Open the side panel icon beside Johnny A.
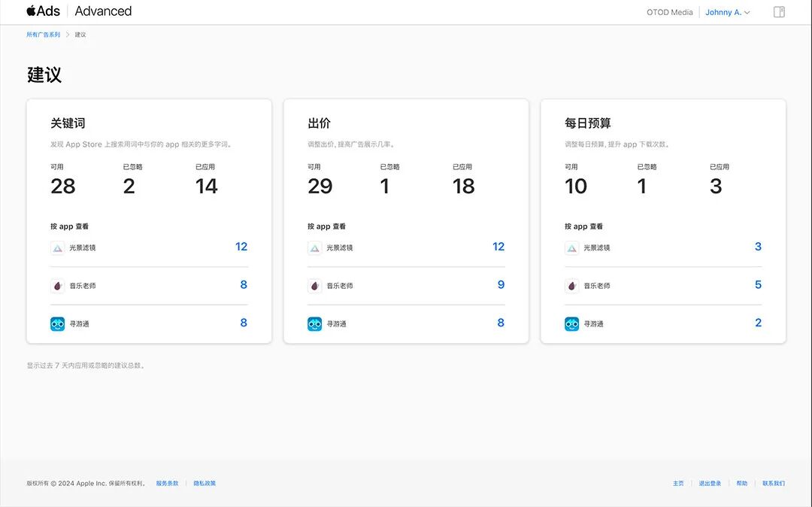The width and height of the screenshot is (812, 507). (779, 12)
